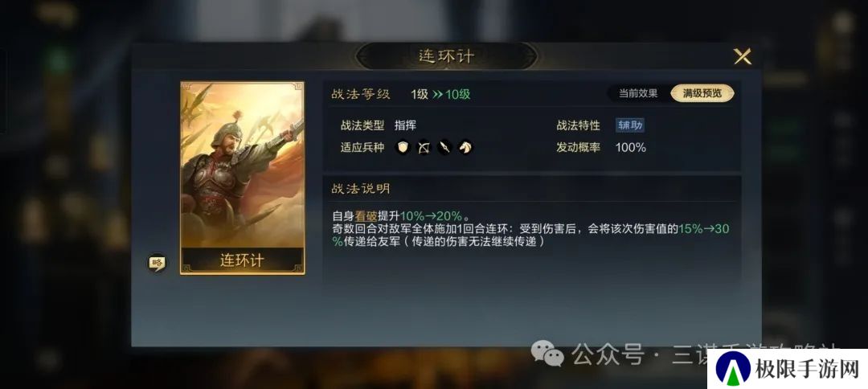Close the 连环计 dialog with X
Screen dimensions: 868x389
742,56
